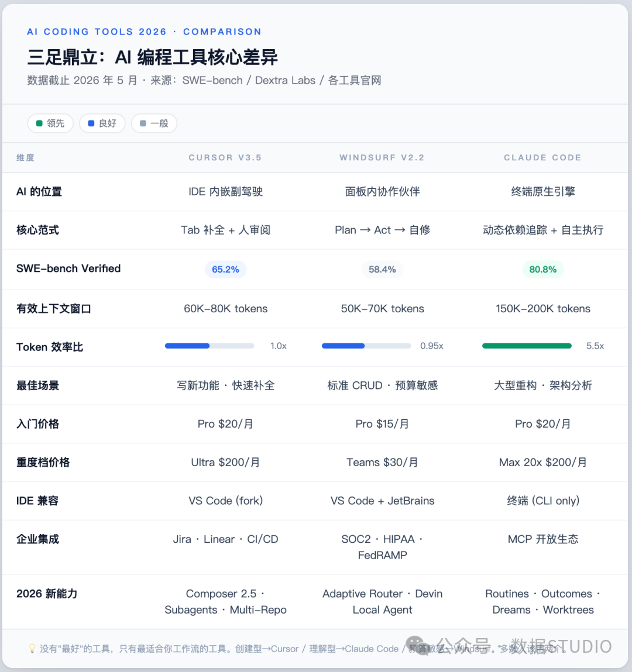Click the '写新功能 · 快速补全' cell
632x672 pixels.
(x=225, y=385)
